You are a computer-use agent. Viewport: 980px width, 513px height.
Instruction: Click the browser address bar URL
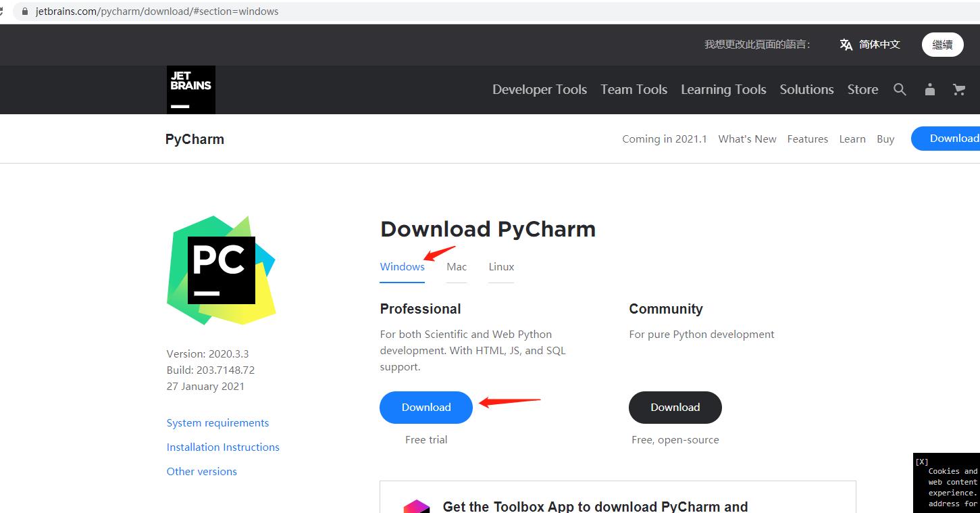(157, 11)
